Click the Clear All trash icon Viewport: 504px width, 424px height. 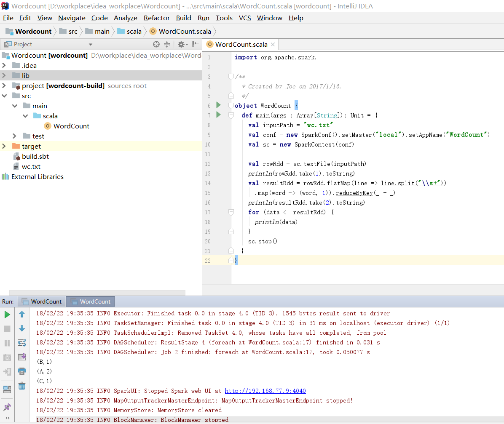[22, 385]
